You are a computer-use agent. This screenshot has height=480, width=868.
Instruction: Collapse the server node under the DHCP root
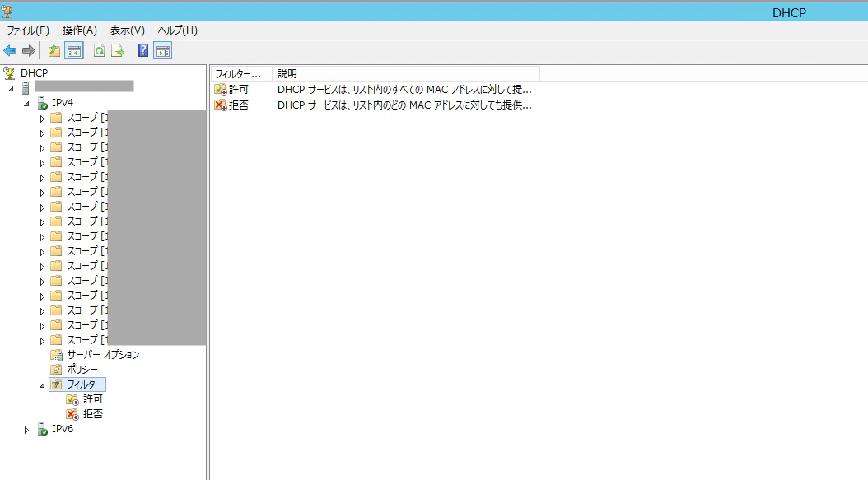11,89
